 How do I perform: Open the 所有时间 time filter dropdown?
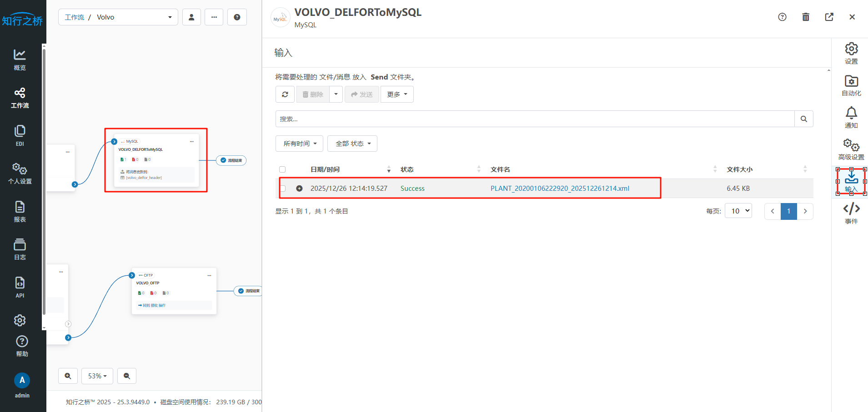coord(299,144)
